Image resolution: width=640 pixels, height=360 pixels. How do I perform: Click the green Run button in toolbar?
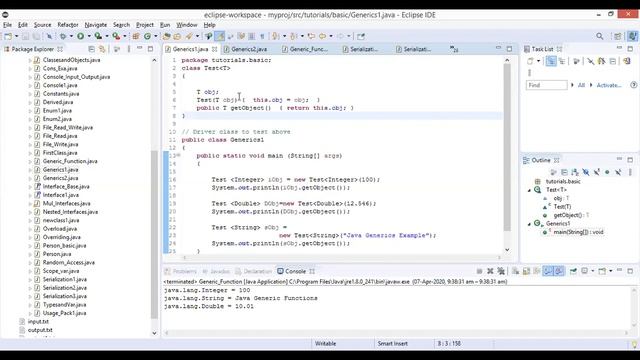(80, 36)
